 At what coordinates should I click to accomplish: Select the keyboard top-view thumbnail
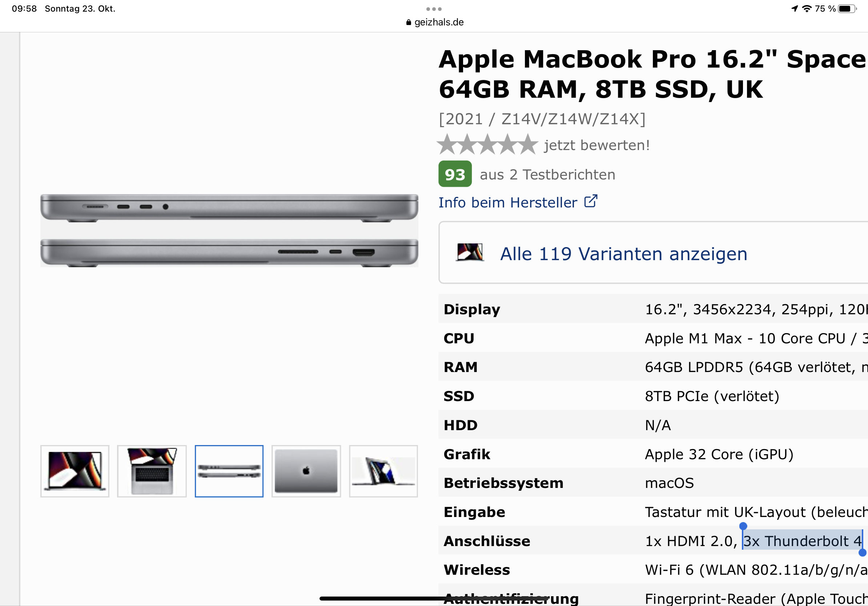tap(152, 471)
